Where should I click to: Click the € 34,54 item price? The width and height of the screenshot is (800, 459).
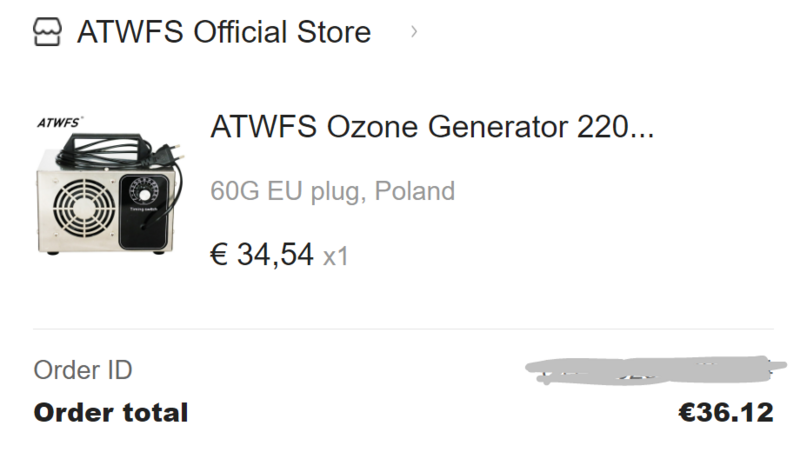pyautogui.click(x=262, y=254)
